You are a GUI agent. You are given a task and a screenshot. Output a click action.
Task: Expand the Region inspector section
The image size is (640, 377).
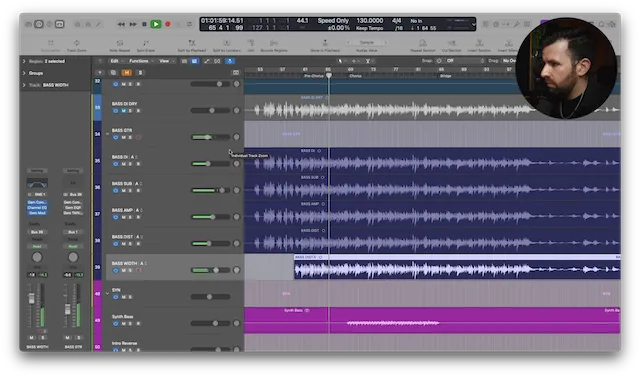click(24, 61)
